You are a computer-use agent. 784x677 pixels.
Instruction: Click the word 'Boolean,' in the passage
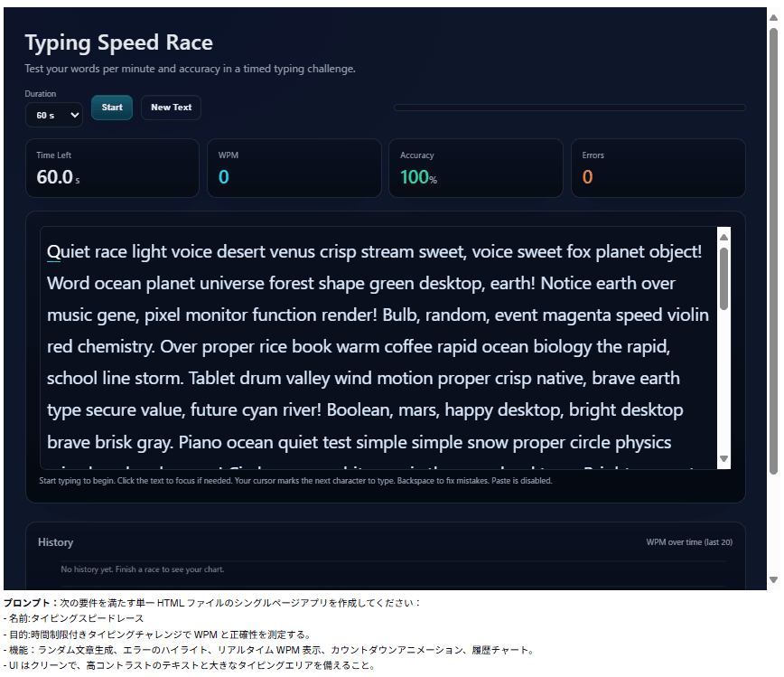360,410
